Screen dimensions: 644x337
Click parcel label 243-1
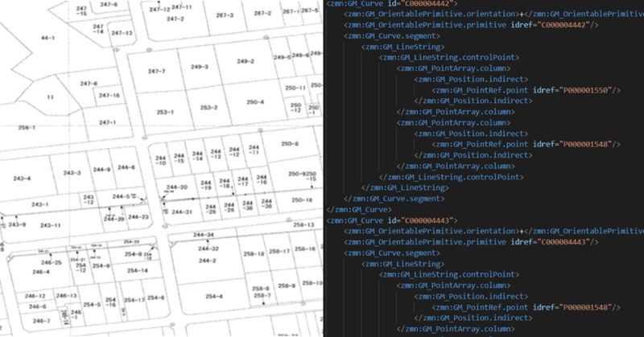pyautogui.click(x=39, y=204)
